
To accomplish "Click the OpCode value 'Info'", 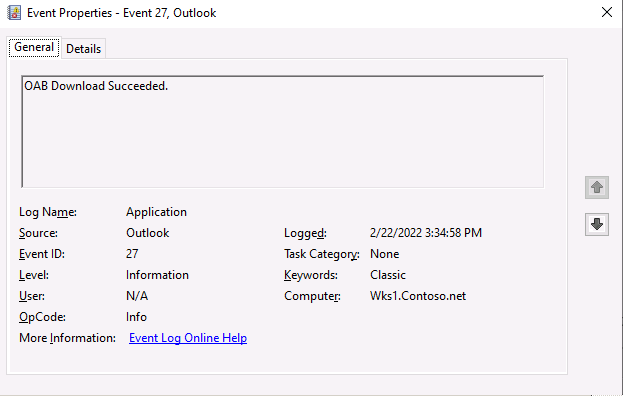I will click(x=136, y=317).
